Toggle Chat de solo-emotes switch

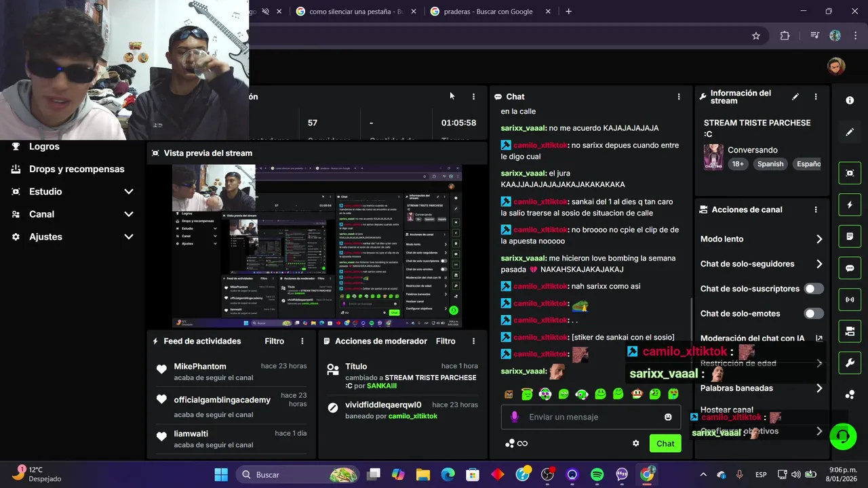point(814,314)
